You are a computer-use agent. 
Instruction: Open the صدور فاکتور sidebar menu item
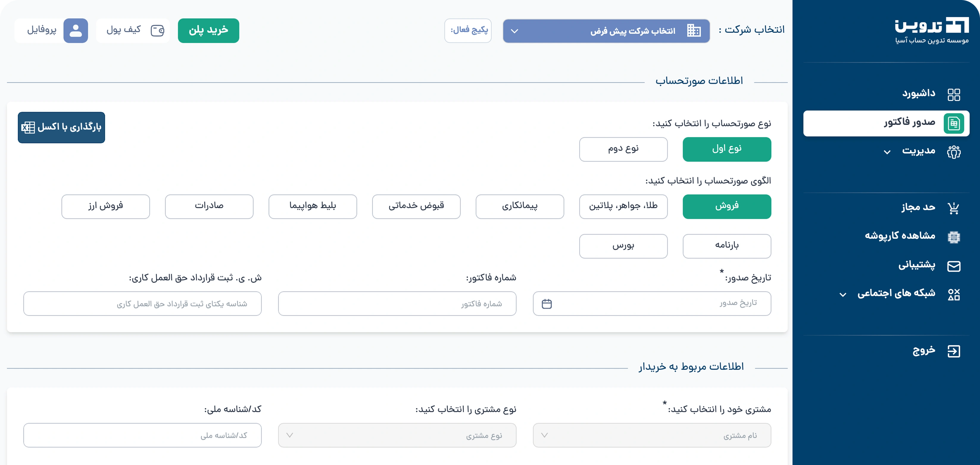tap(886, 123)
